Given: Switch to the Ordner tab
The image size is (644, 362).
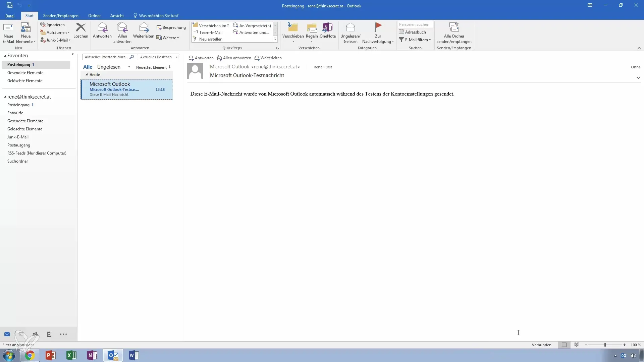Looking at the screenshot, I should point(94,16).
